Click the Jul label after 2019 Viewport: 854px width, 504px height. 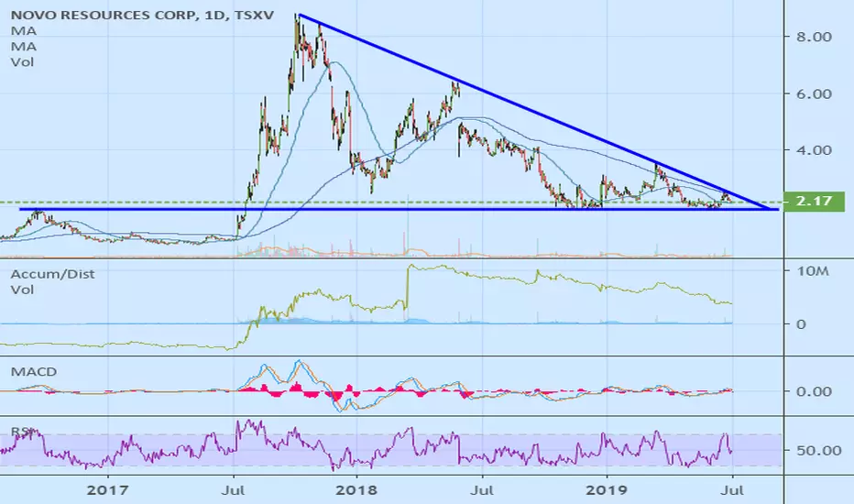point(731,490)
